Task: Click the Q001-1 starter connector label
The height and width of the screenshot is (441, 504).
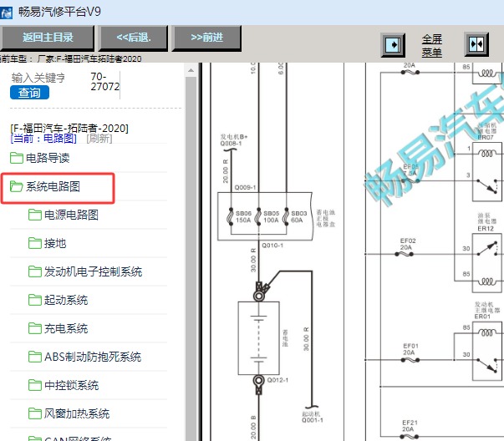Action: pos(313,420)
